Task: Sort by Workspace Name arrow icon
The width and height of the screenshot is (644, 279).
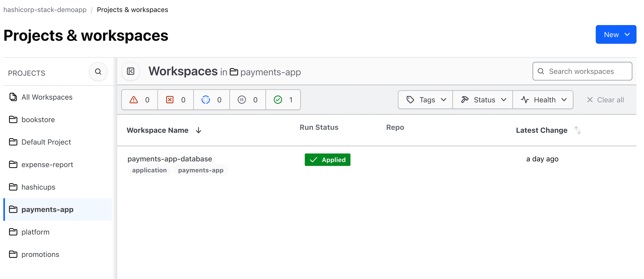Action: pyautogui.click(x=199, y=130)
